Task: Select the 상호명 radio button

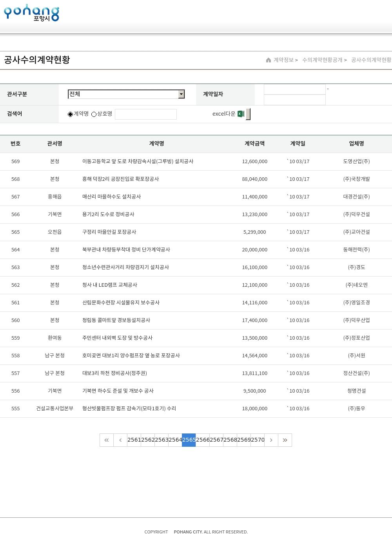Action: point(94,114)
